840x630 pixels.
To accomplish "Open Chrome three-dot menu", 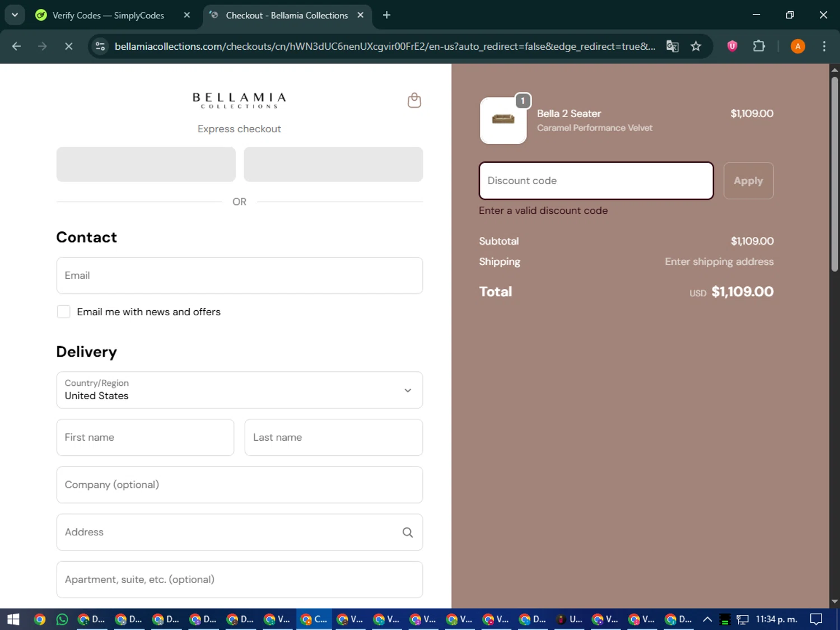I will 824,46.
